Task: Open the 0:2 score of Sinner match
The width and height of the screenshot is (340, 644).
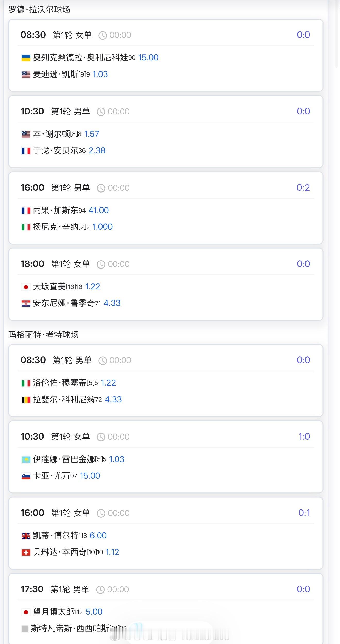Action: point(303,188)
